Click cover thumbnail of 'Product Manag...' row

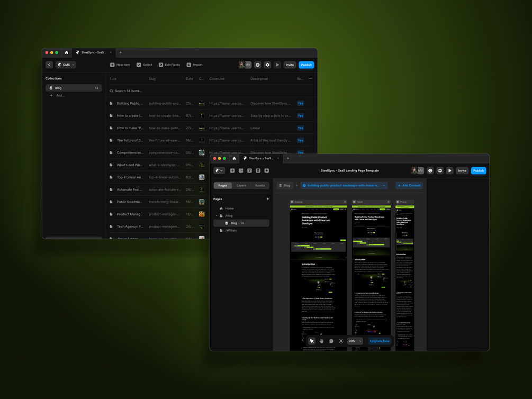pos(202,214)
